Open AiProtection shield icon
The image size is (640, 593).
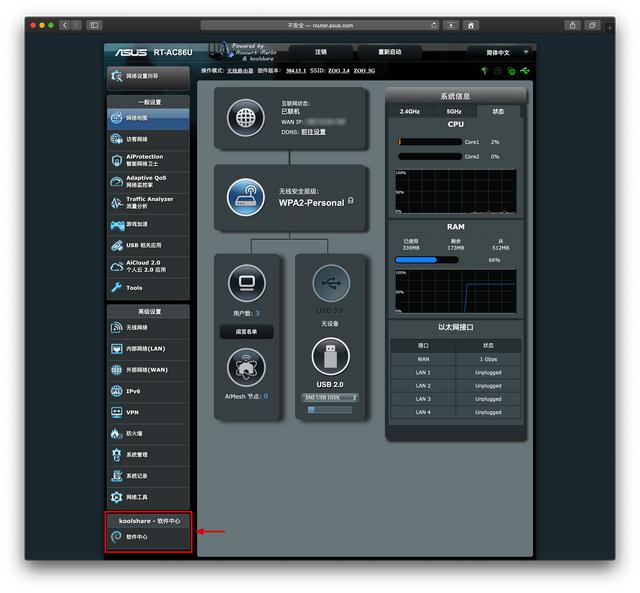(x=116, y=160)
